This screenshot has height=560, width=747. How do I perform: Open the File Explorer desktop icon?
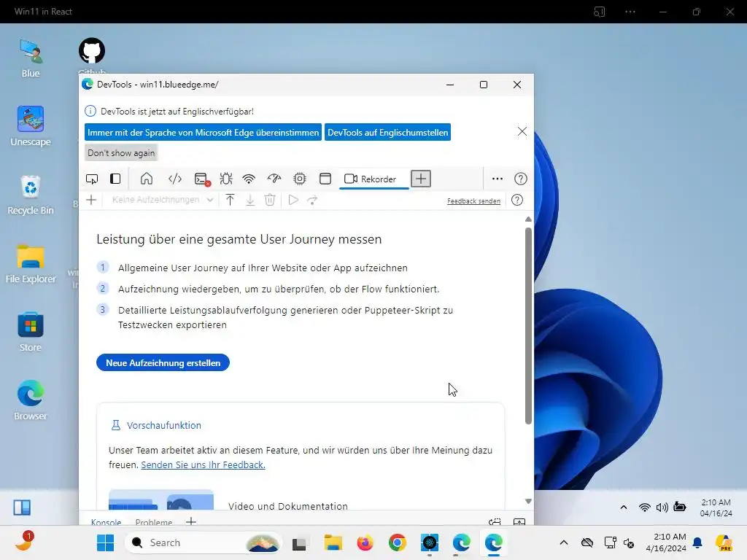pos(31,264)
